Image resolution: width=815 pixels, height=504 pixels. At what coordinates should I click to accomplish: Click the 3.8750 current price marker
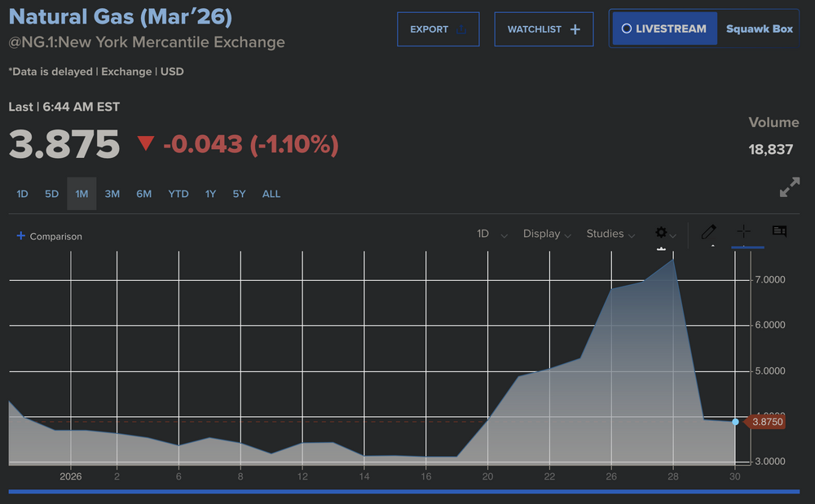click(x=766, y=422)
